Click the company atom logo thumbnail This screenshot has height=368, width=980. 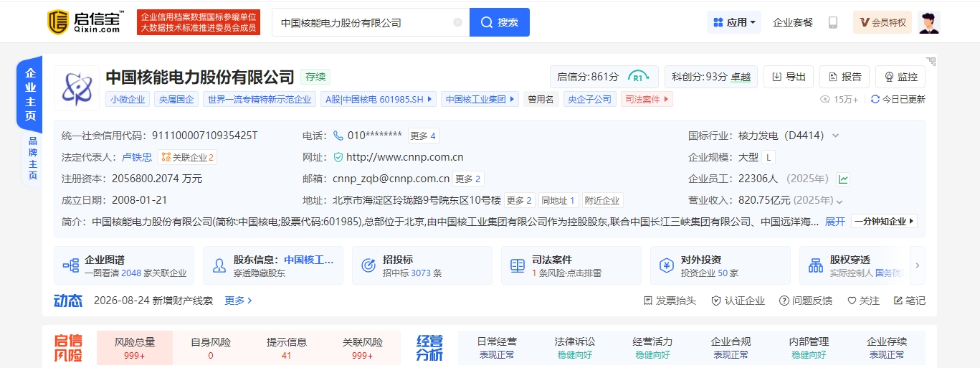tap(77, 88)
